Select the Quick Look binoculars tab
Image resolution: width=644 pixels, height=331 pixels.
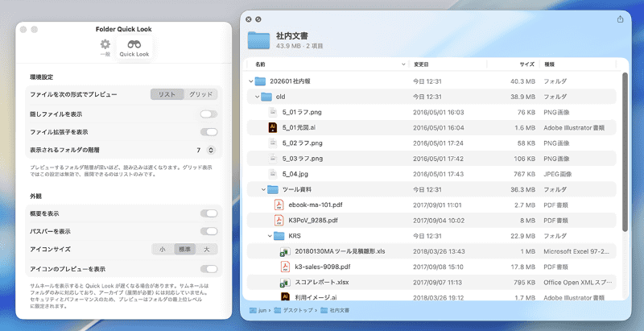click(x=134, y=48)
